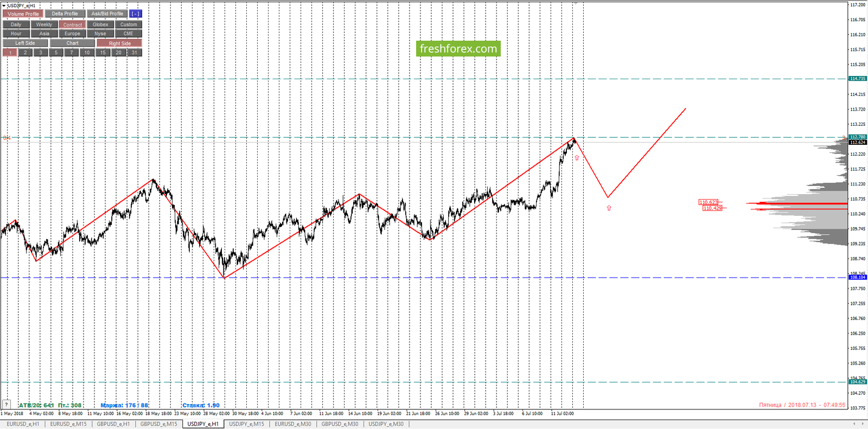Image resolution: width=868 pixels, height=429 pixels.
Task: Click the blue 108.104 horizontal level line
Action: (x=423, y=278)
